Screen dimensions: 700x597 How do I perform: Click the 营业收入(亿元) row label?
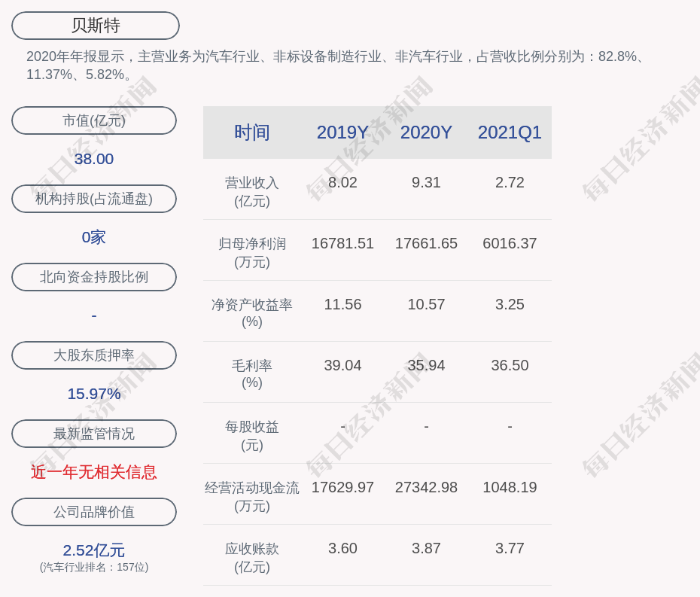point(251,191)
